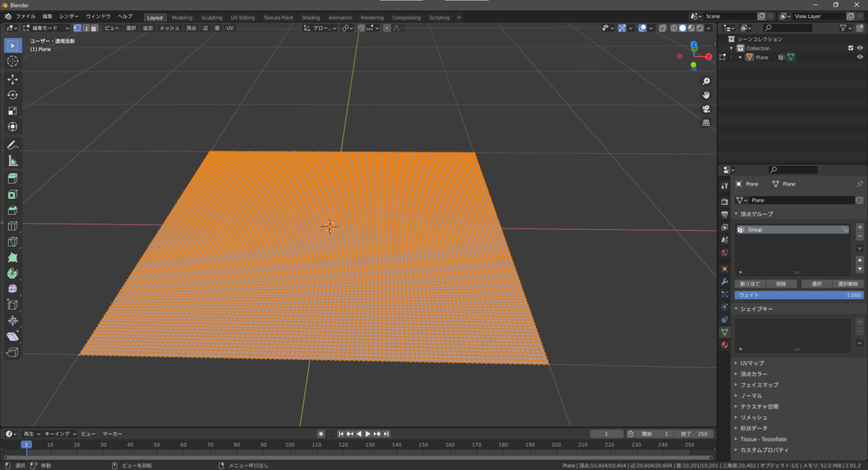Add a new vertex group with plus
The width and height of the screenshot is (868, 470).
click(860, 228)
